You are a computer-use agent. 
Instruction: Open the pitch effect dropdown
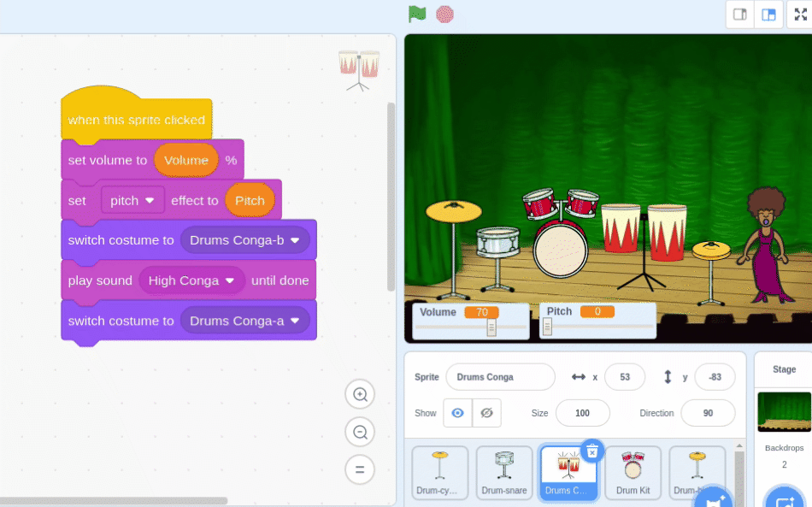[x=132, y=200]
